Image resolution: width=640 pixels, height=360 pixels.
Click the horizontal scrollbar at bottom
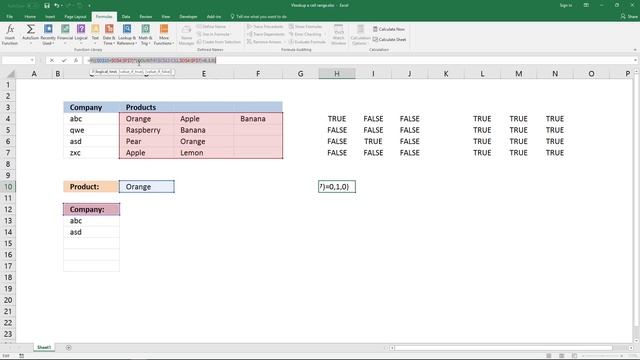[x=503, y=348]
